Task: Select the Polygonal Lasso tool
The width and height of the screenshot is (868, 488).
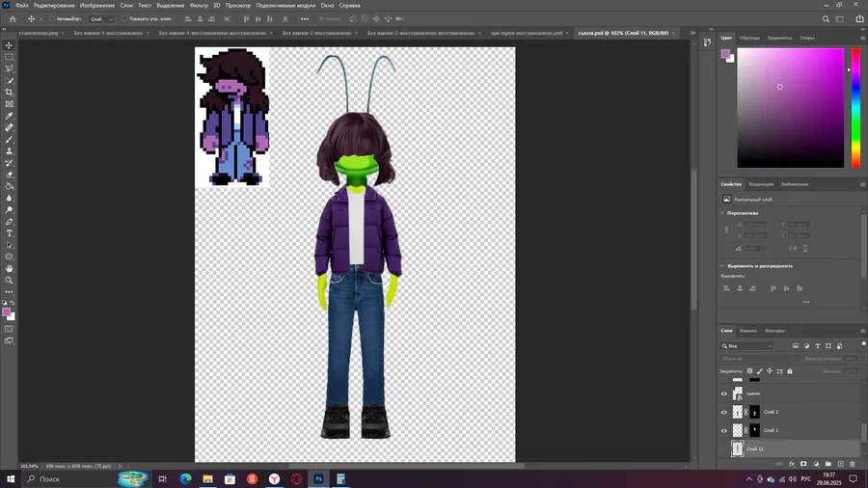Action: tap(9, 68)
